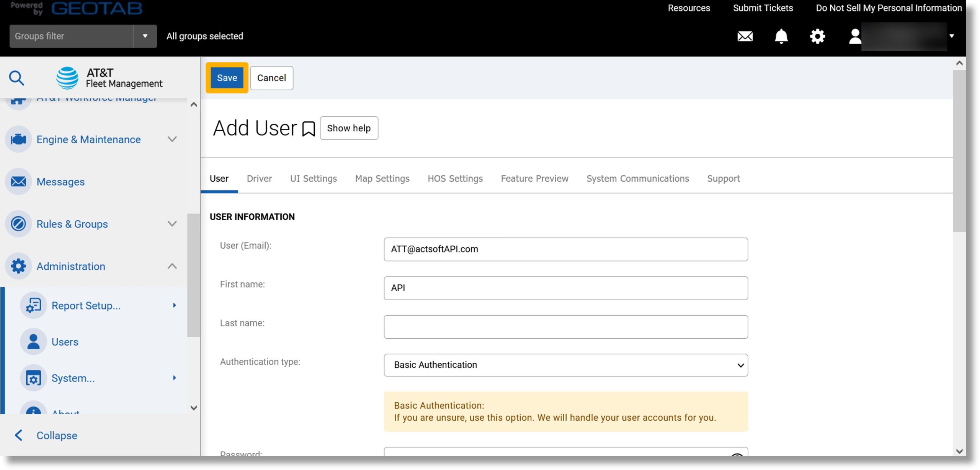Open notifications bell icon
Image resolution: width=980 pixels, height=470 pixels.
781,36
